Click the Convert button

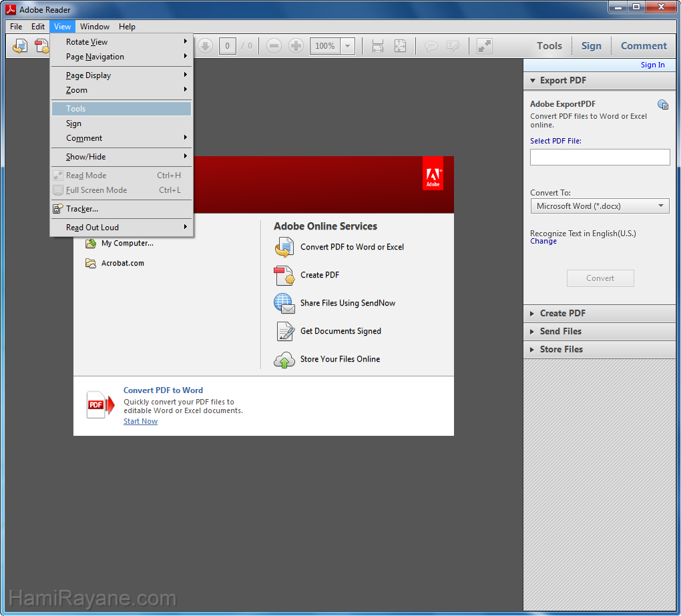[x=600, y=278]
